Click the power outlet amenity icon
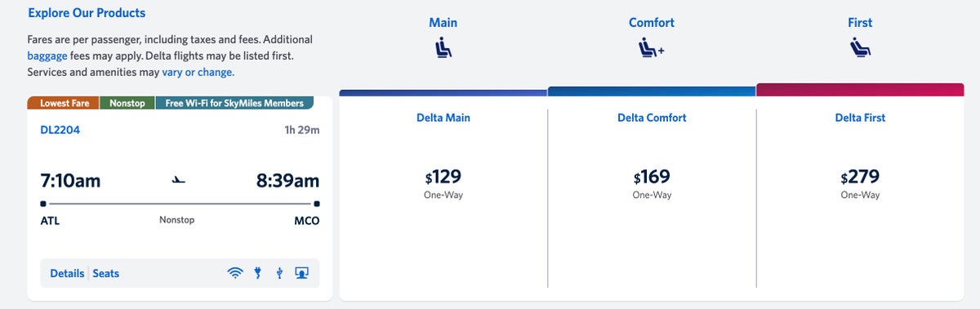The image size is (980, 309). 258,274
